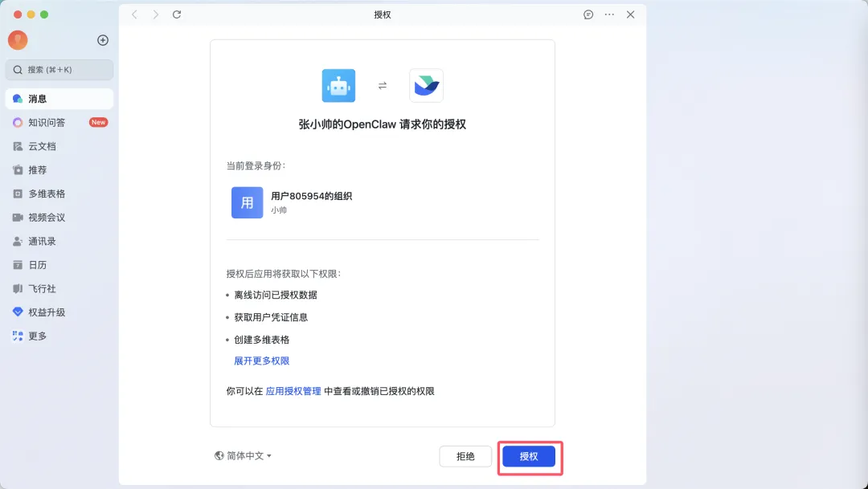868x489 pixels.
Task: Click the browser back arrow
Action: 134,14
